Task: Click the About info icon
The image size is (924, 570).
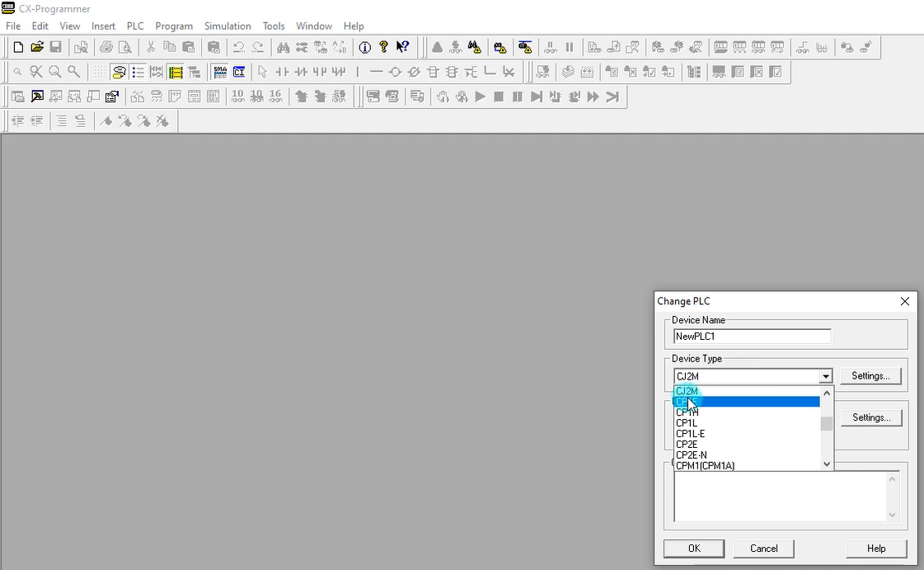Action: (x=365, y=47)
